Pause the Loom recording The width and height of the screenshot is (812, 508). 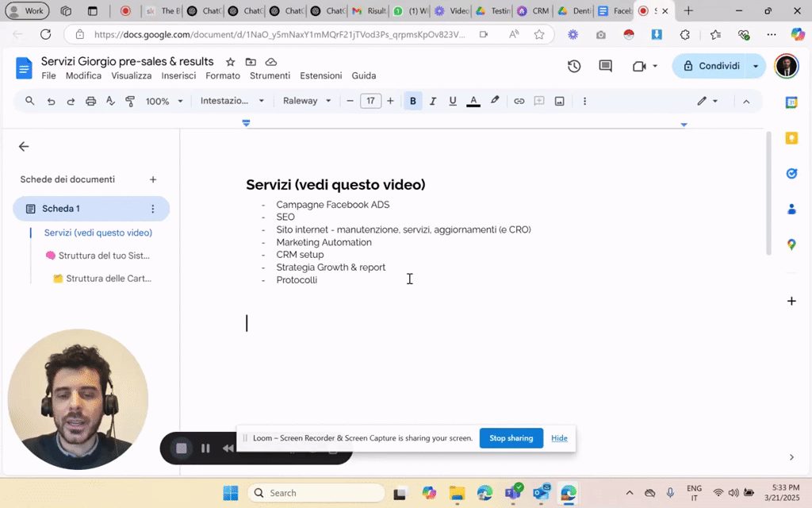[205, 448]
